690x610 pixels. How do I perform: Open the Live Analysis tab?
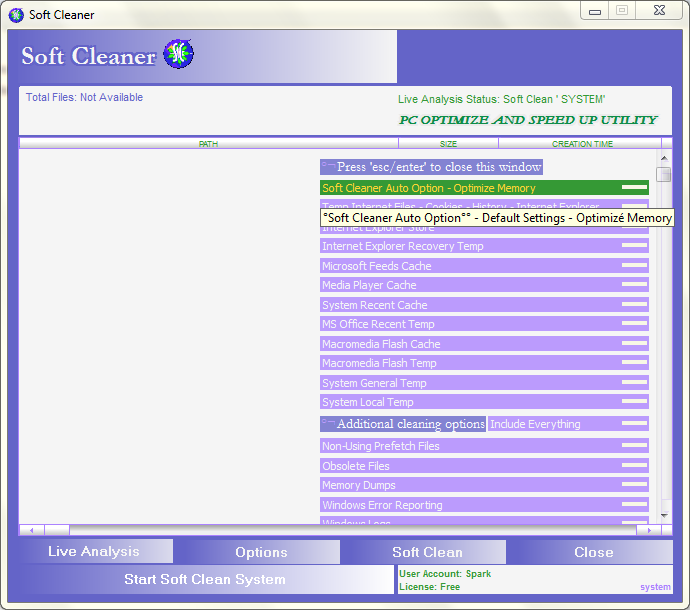click(x=94, y=551)
